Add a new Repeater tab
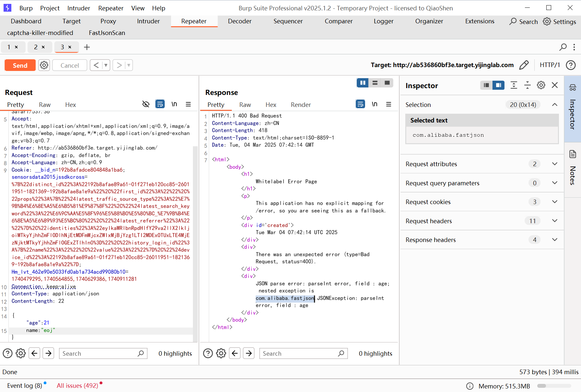 pyautogui.click(x=87, y=47)
